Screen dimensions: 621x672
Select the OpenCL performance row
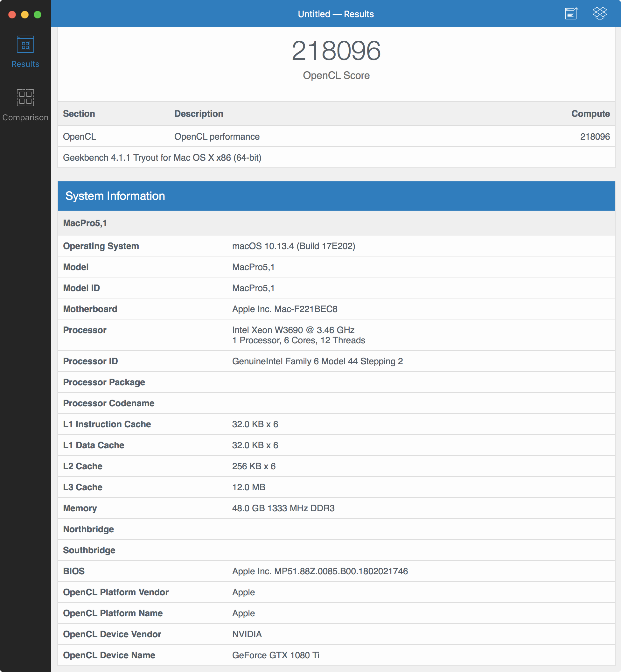coord(217,136)
